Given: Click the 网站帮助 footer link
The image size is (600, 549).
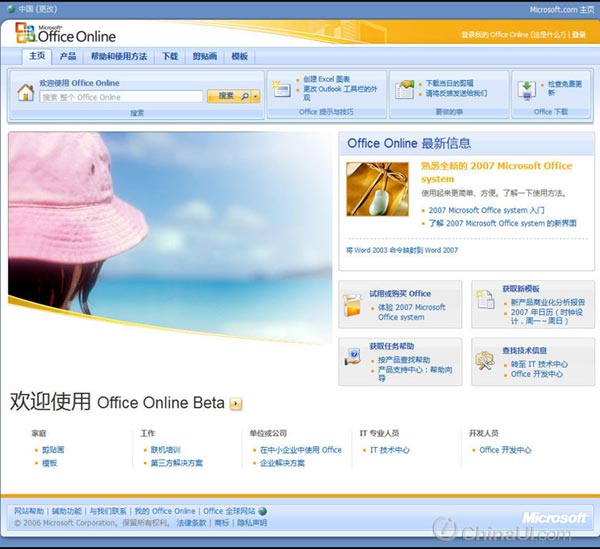Looking at the screenshot, I should point(29,511).
